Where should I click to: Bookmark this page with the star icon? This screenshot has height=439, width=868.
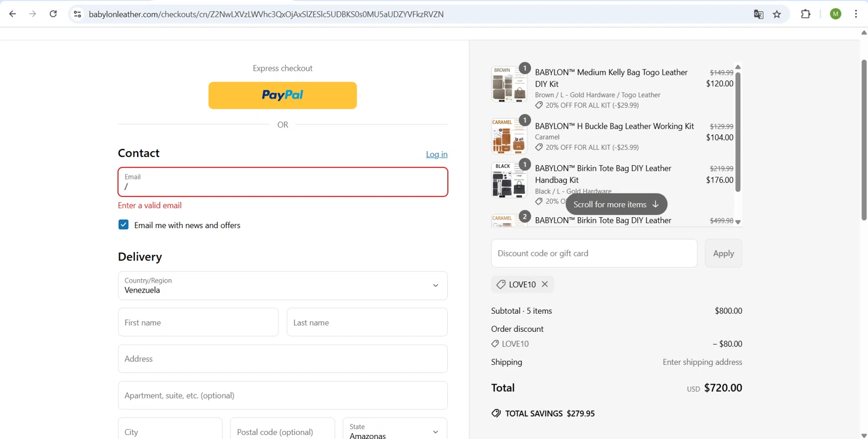[x=777, y=14]
